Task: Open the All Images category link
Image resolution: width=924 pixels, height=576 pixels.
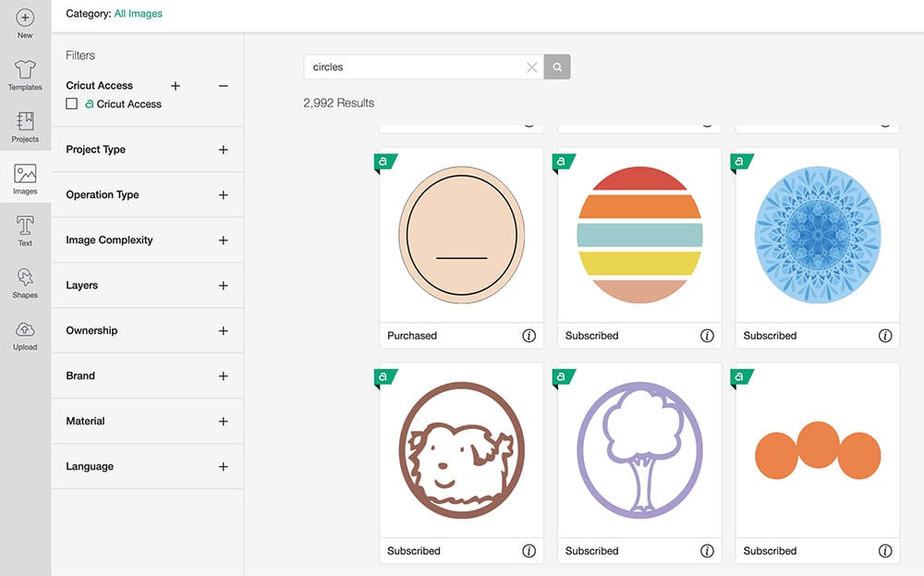Action: (138, 14)
